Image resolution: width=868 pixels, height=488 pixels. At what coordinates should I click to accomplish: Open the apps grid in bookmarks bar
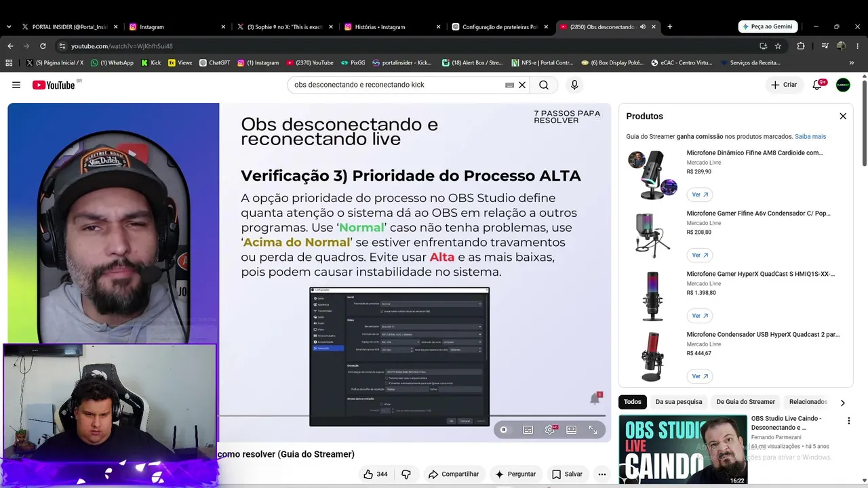(x=9, y=63)
